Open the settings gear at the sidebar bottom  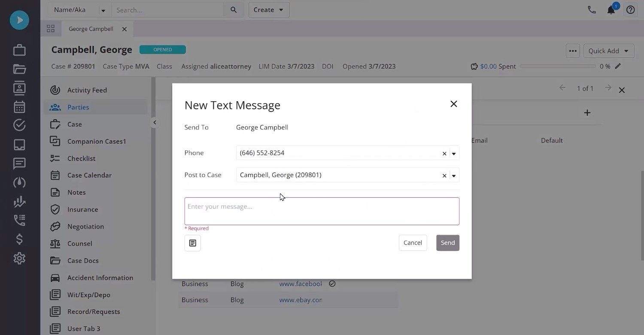click(x=19, y=258)
